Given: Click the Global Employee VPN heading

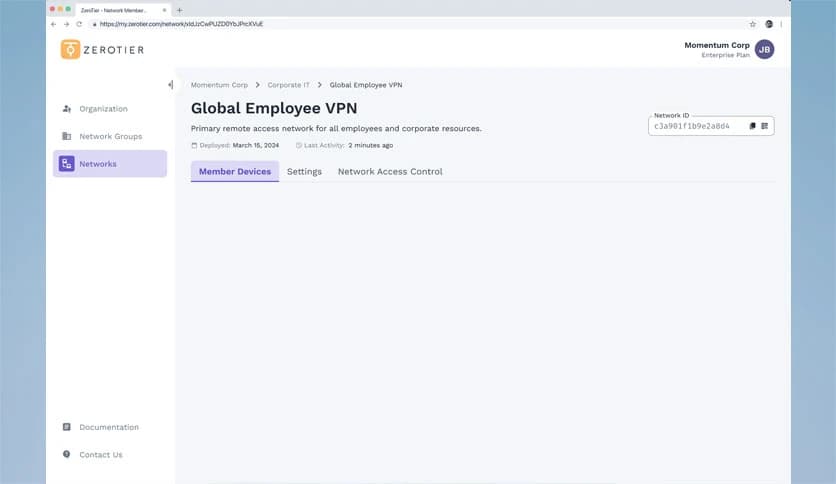Looking at the screenshot, I should 274,108.
